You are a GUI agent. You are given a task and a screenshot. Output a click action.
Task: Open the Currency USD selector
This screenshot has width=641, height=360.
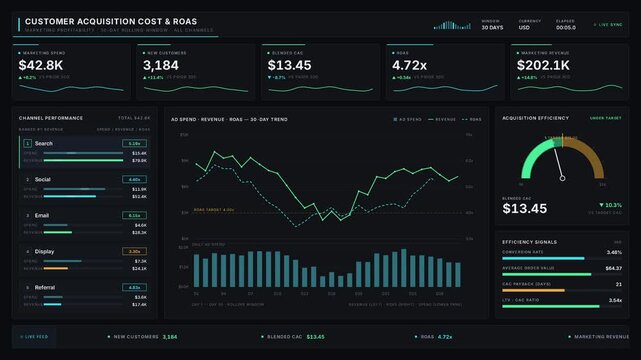pyautogui.click(x=529, y=25)
